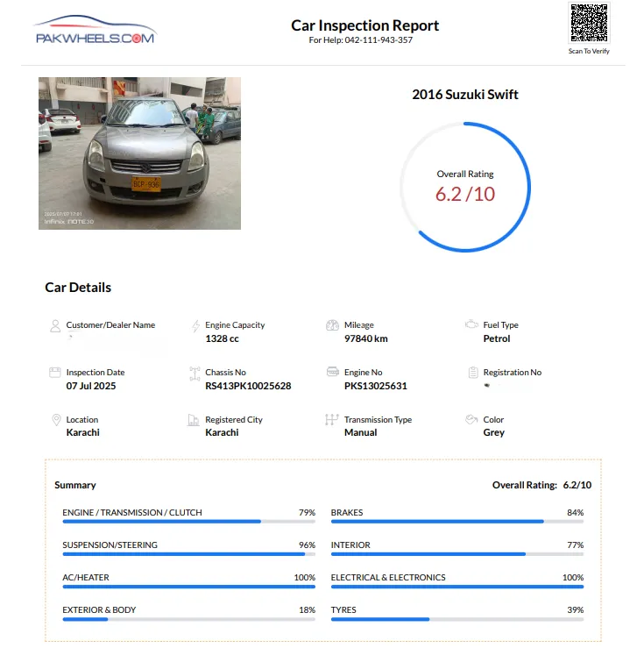
Task: Click the '07 Jul 2025' inspection date
Action: tap(91, 386)
